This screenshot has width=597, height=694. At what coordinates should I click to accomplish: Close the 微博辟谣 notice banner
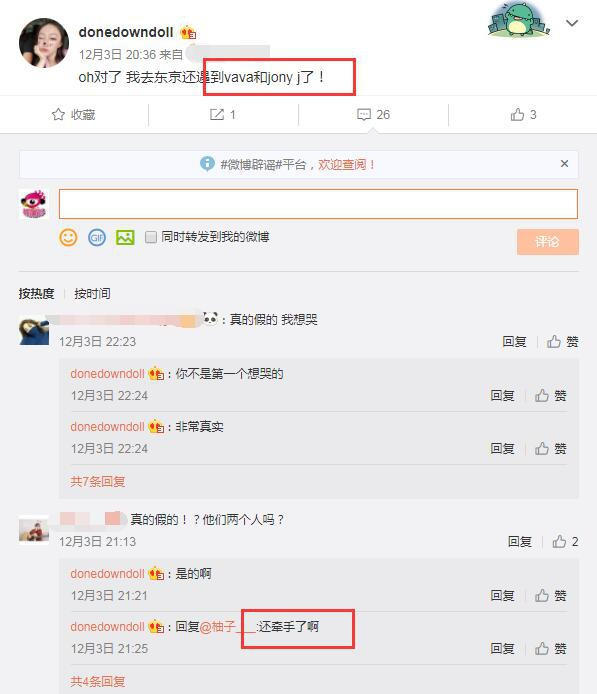coord(564,164)
